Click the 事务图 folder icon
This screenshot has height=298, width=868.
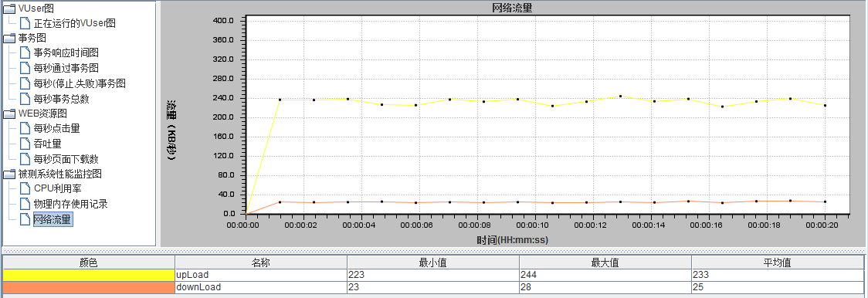[9, 39]
